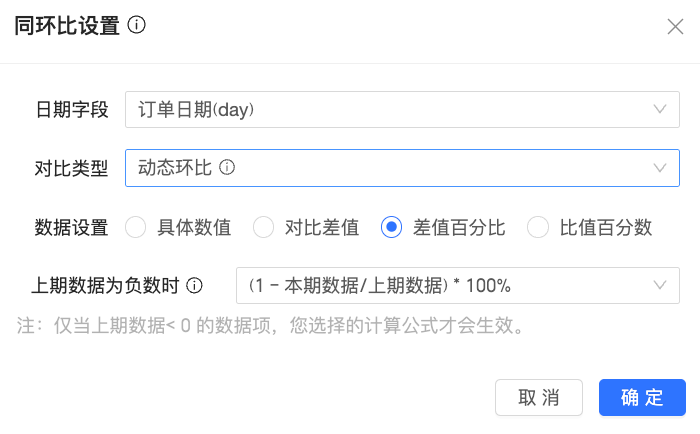Screen dimensions: 700x434
Task: Open the 订单日期(day) date field dropdown
Action: click(x=402, y=109)
